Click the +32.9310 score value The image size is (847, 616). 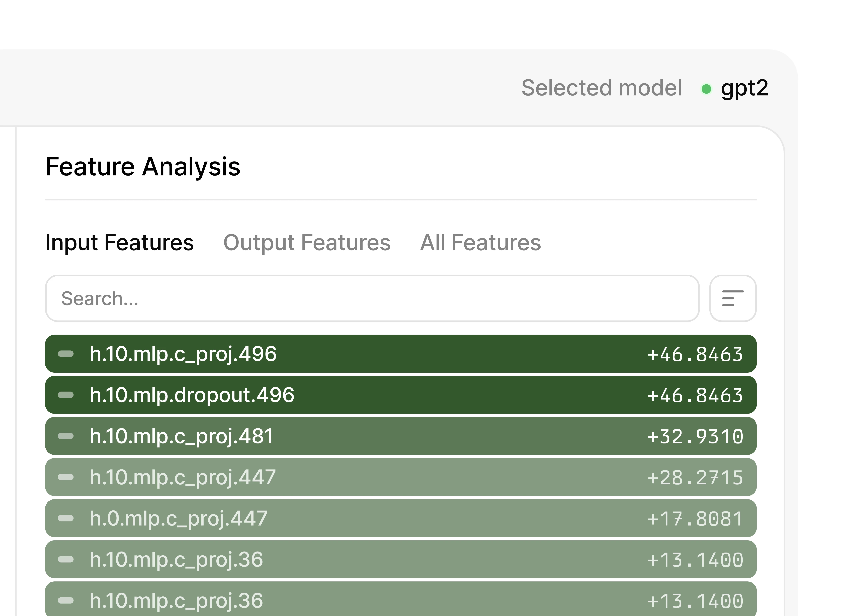pos(695,436)
